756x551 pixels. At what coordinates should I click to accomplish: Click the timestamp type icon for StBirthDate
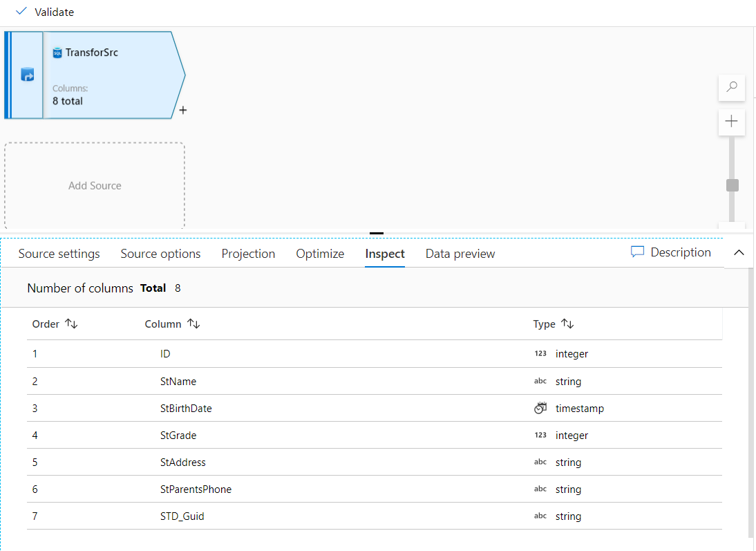tap(540, 409)
